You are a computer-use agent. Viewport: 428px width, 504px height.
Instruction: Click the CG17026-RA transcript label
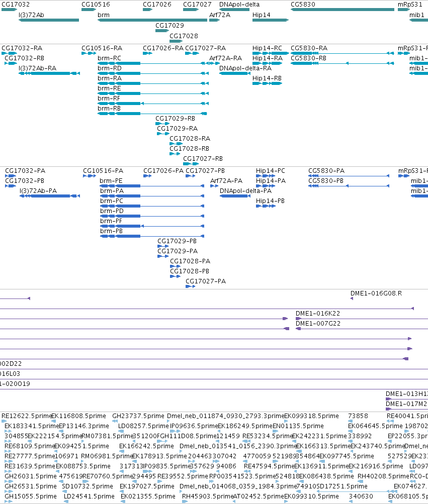pyautogui.click(x=163, y=48)
